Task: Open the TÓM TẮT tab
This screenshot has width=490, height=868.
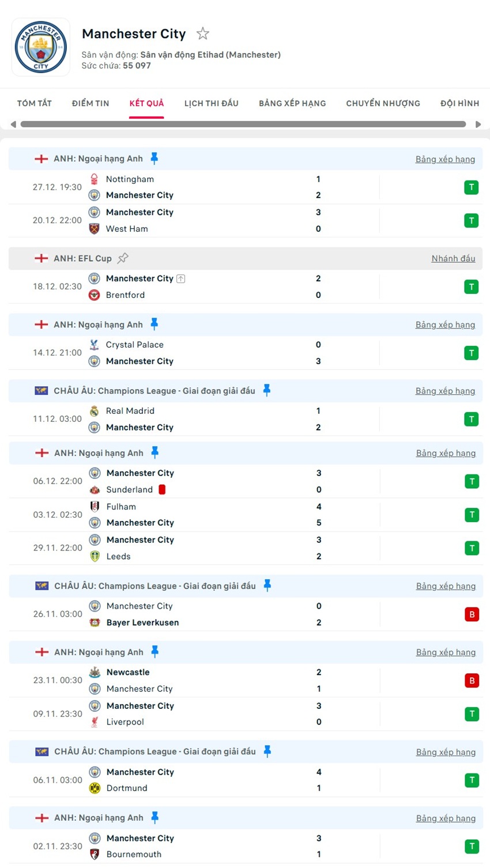Action: pos(35,103)
